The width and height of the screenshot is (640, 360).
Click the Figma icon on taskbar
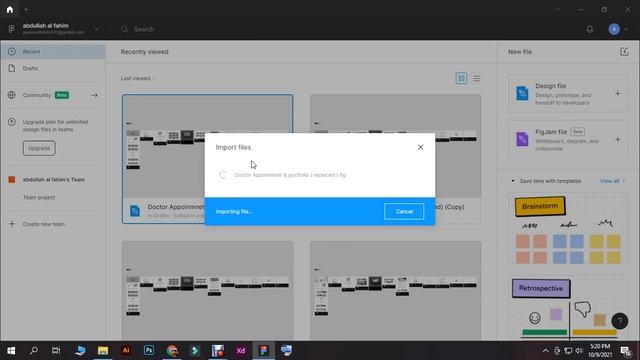264,351
